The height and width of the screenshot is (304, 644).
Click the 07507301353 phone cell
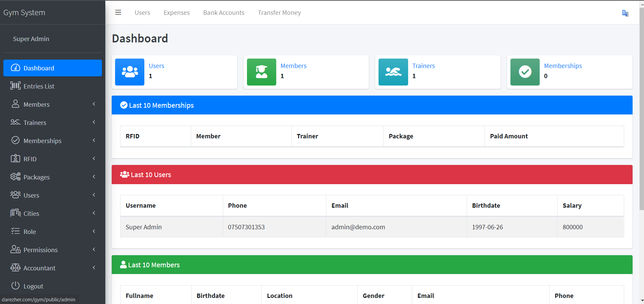pos(274,227)
